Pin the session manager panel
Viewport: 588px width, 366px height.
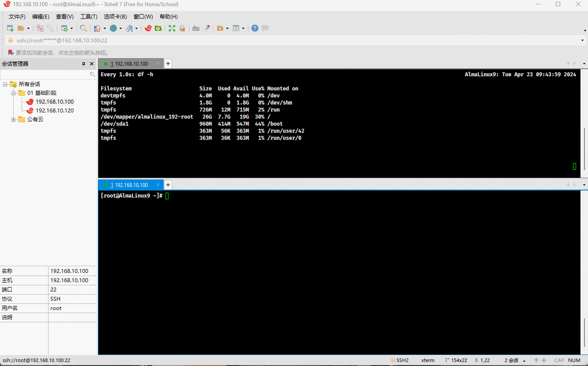(83, 64)
